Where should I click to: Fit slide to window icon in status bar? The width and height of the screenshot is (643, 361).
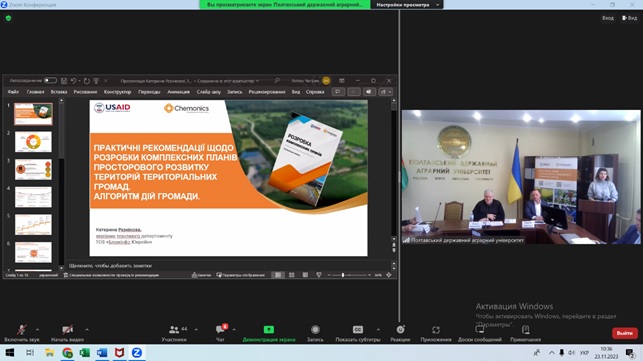coord(389,275)
